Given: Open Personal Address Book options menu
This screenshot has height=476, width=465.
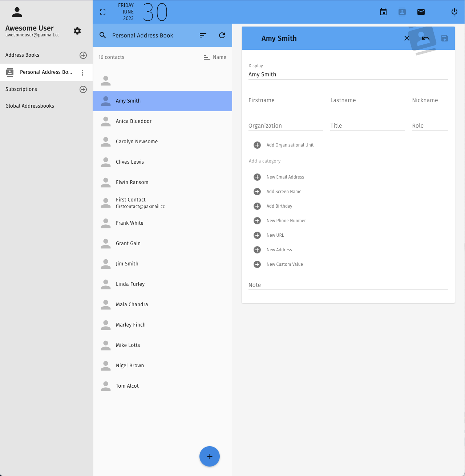Looking at the screenshot, I should [x=82, y=72].
